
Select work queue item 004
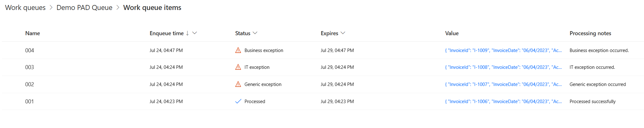click(30, 50)
